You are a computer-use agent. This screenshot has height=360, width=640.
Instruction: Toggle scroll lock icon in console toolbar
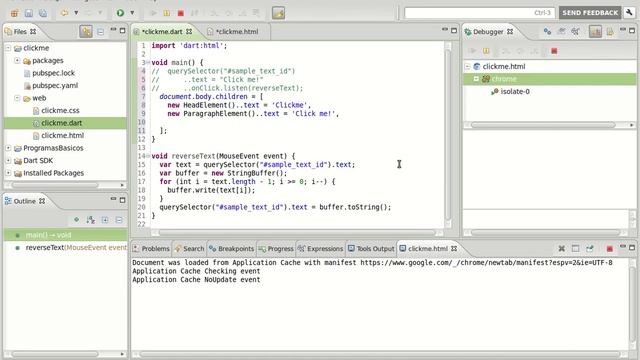[x=576, y=249]
